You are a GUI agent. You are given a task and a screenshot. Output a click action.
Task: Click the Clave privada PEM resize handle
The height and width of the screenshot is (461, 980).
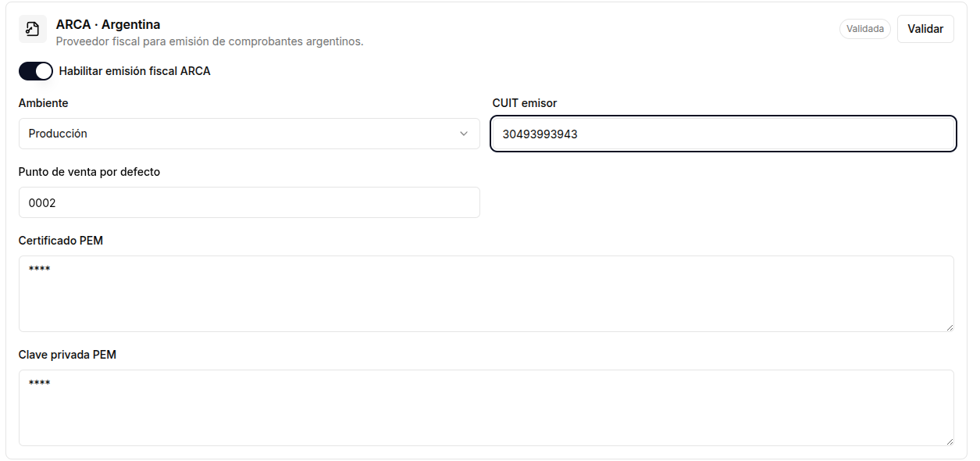coord(950,441)
